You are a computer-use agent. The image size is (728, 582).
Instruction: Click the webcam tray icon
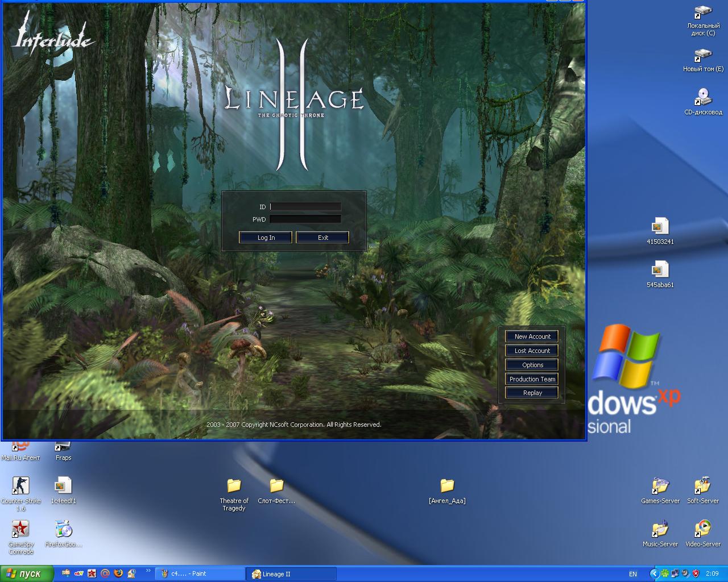pos(685,574)
